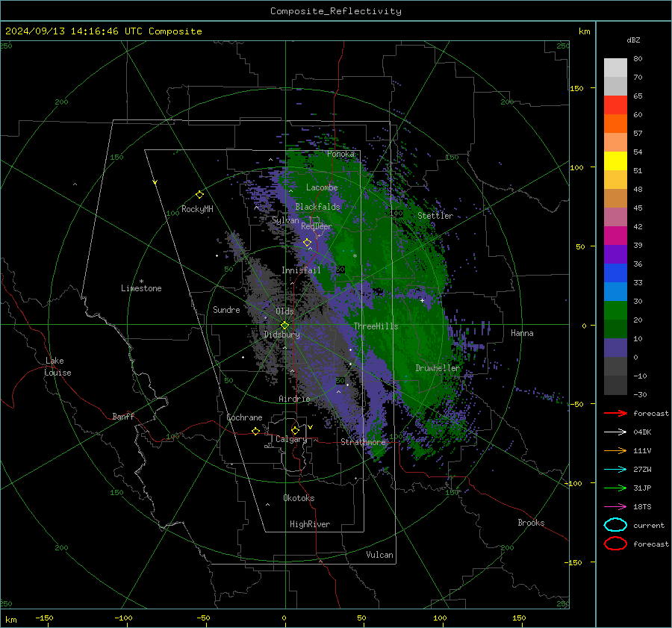Select the purple 39 dBZ color swatch
Viewport: 672px width, 628px height.
(x=615, y=254)
